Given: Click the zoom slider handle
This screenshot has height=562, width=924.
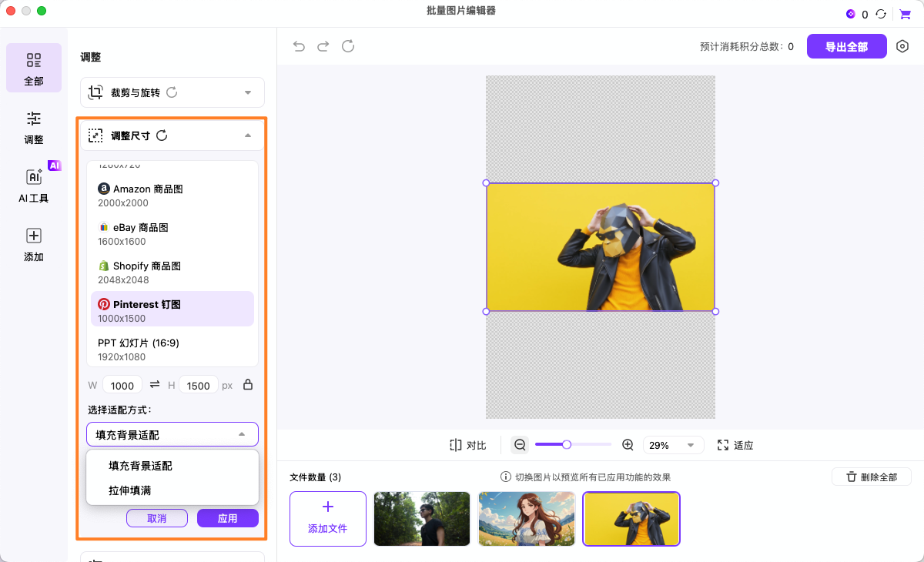Looking at the screenshot, I should point(567,444).
